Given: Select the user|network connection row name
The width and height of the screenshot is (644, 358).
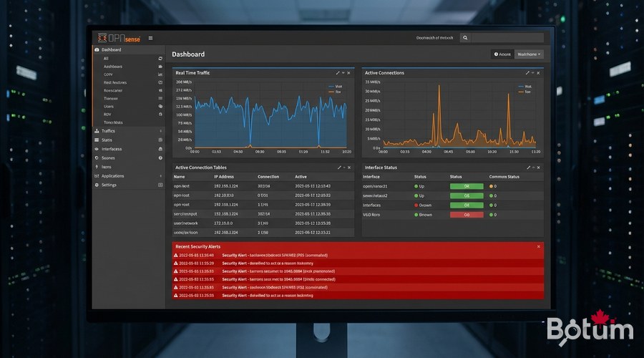Looking at the screenshot, I should [185, 223].
